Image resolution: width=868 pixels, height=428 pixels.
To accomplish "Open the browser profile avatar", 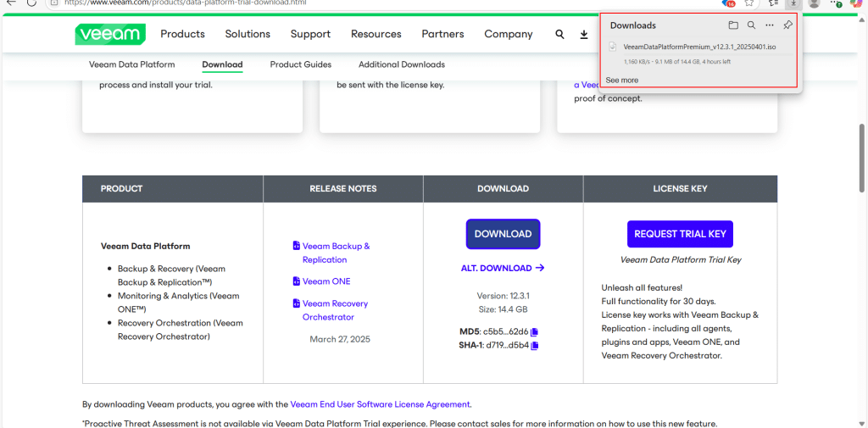I will [814, 3].
